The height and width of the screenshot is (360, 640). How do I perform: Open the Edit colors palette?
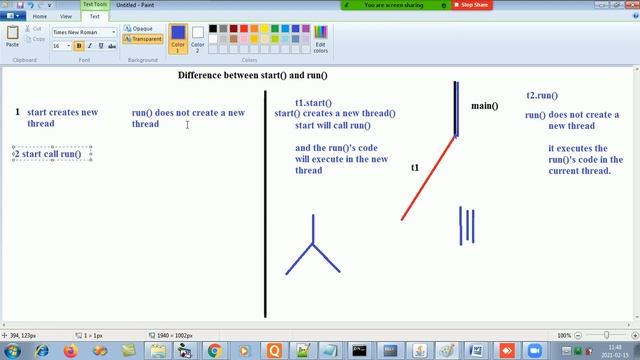pos(320,39)
